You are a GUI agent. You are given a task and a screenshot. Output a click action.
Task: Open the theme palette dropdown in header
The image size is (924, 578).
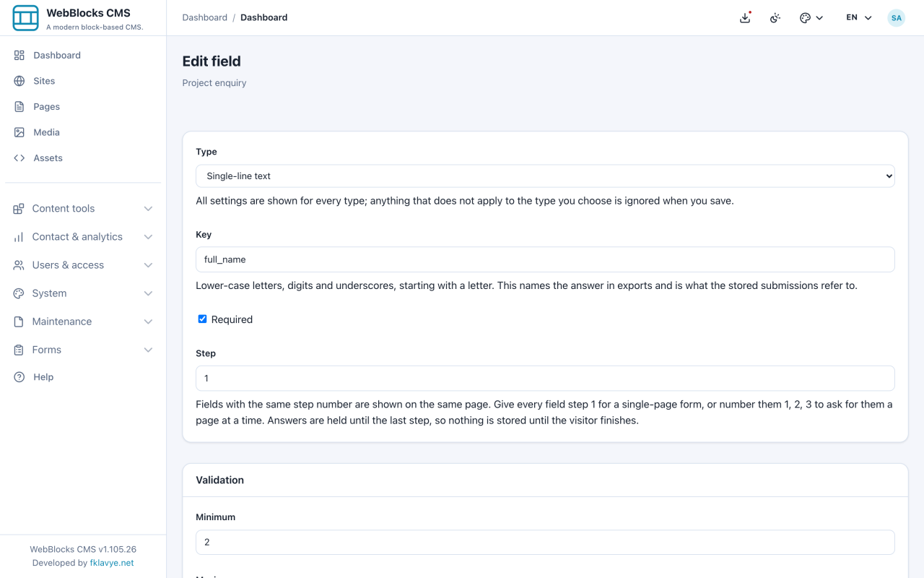click(811, 17)
